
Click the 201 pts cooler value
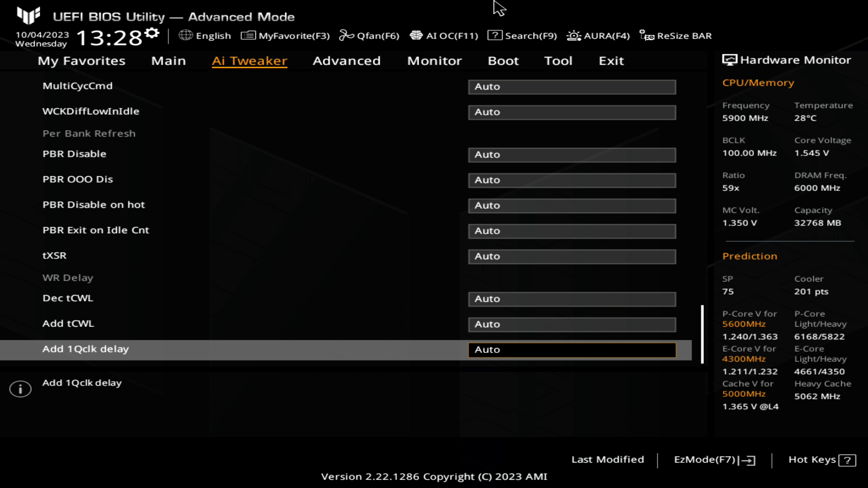coord(811,291)
